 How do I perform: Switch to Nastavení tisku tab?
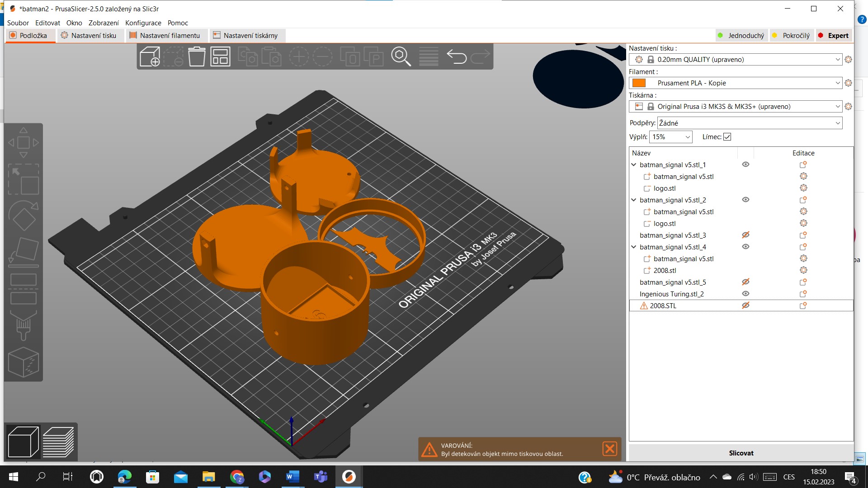(90, 36)
